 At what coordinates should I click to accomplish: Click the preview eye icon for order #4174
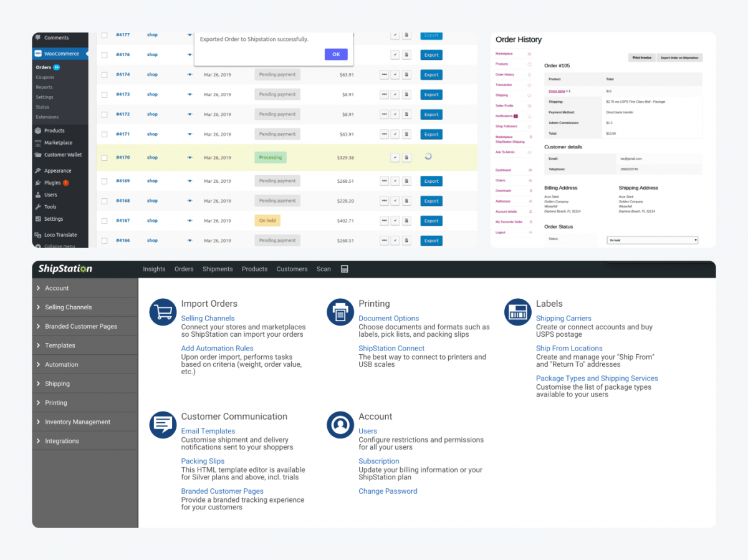click(x=190, y=74)
